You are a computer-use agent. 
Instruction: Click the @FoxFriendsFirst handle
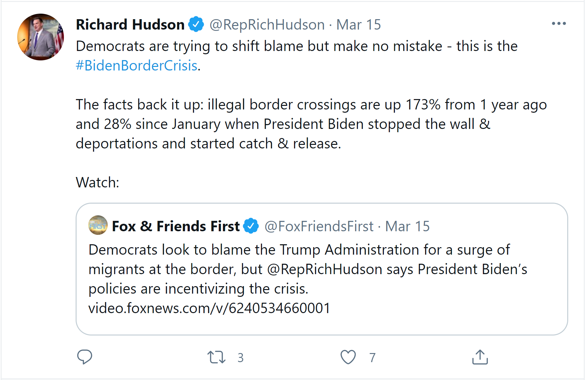[320, 226]
